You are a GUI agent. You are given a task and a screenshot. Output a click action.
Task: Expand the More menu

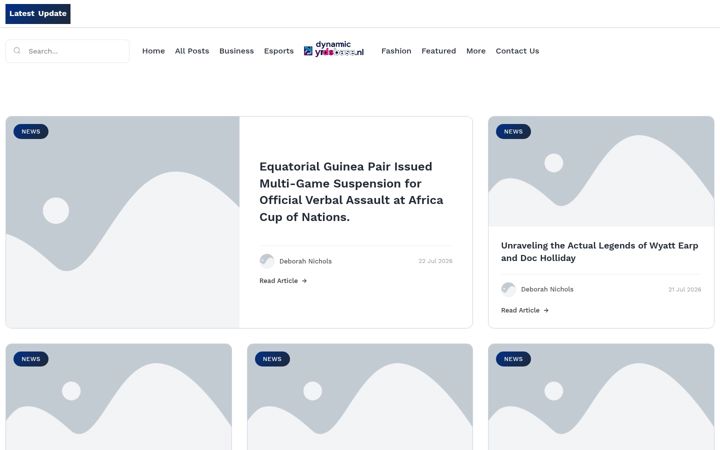476,51
